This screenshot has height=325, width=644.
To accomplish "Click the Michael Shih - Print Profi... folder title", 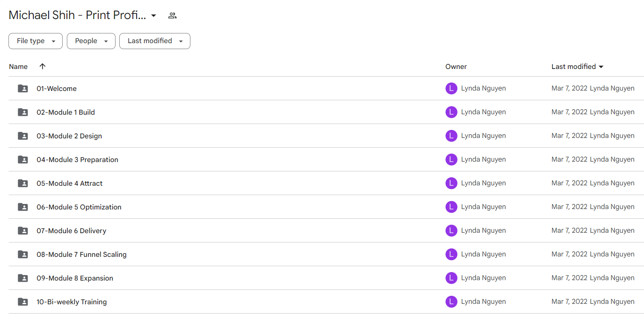I will (x=77, y=16).
